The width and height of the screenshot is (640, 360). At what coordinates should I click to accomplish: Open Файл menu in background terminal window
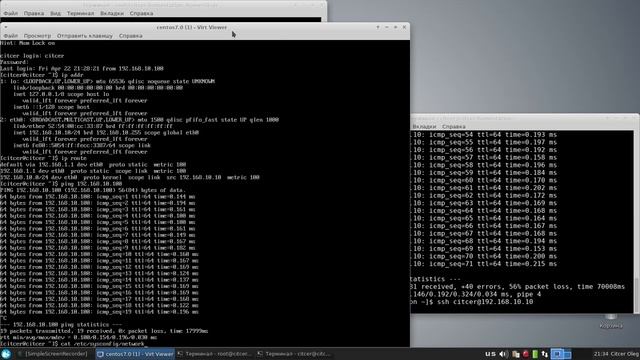(11, 13)
